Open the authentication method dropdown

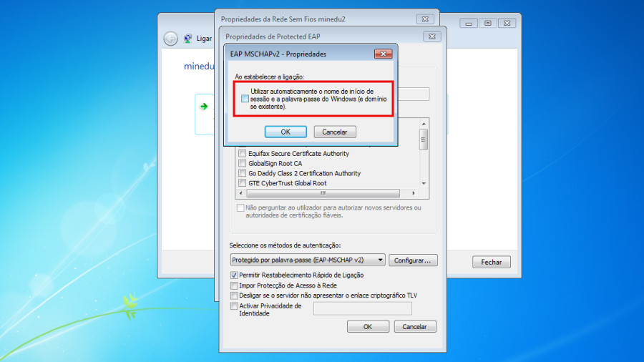pyautogui.click(x=308, y=260)
